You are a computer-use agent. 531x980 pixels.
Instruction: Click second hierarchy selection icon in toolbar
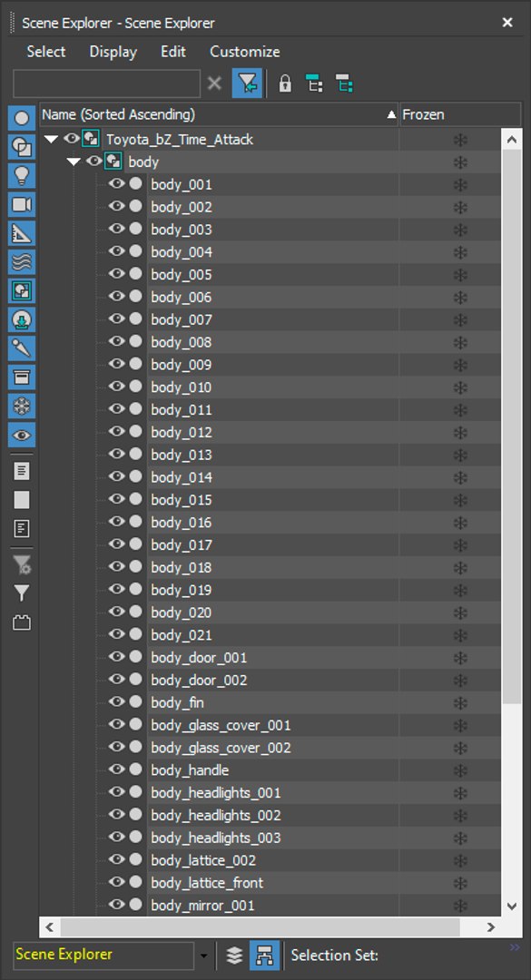point(343,83)
